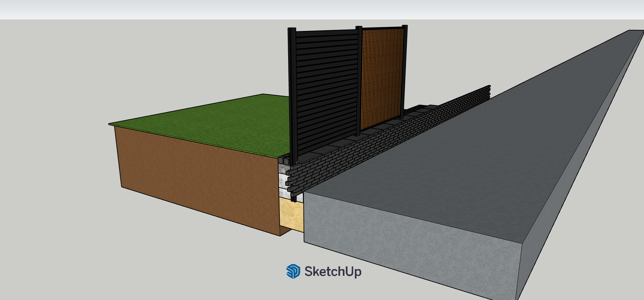
Task: Select the leftmost black fence post
Action: click(x=292, y=96)
